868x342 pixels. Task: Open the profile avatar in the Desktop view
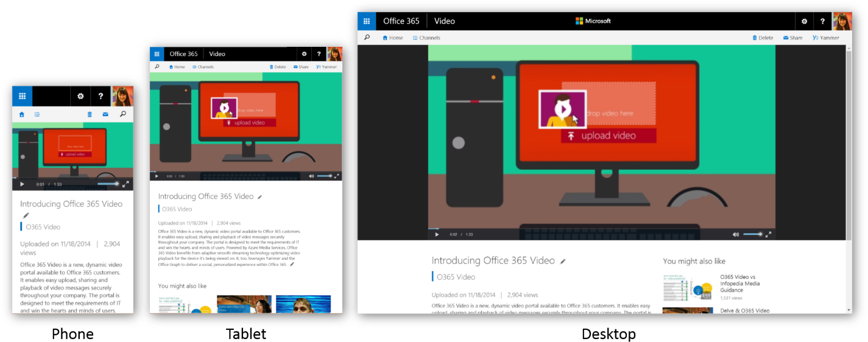click(842, 21)
